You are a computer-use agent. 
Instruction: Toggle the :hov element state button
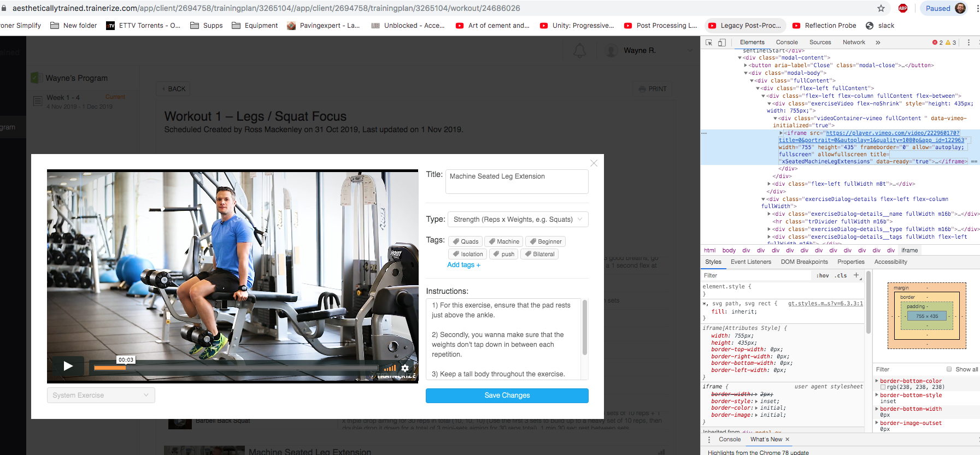coord(823,276)
